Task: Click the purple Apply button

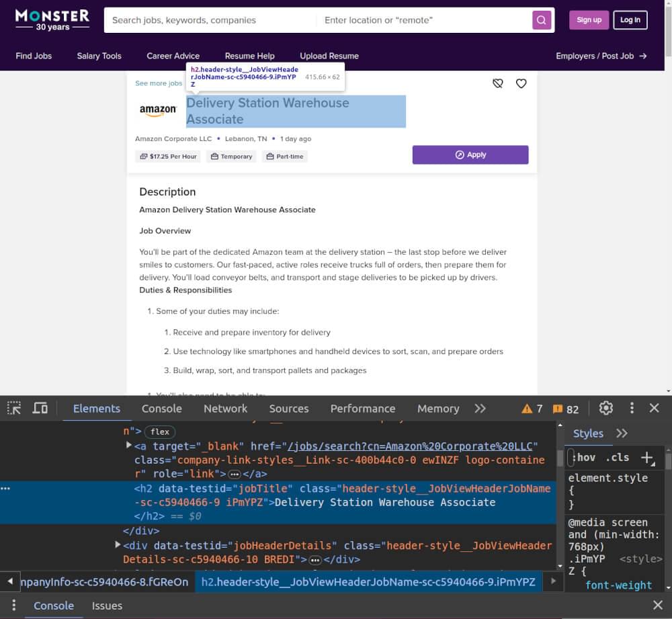Action: [x=470, y=155]
